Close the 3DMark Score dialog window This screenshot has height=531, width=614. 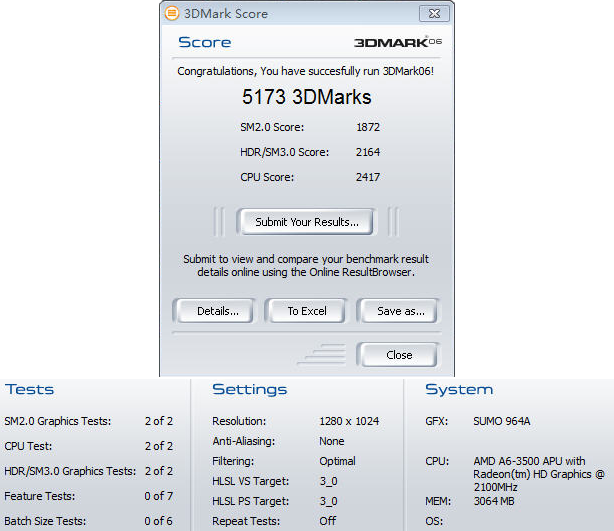click(x=434, y=14)
